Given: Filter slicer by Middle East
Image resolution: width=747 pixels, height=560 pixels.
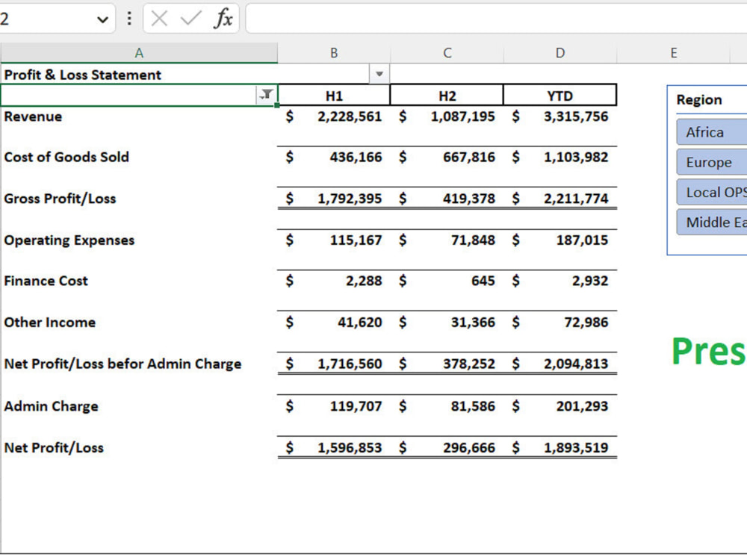Looking at the screenshot, I should tap(711, 223).
